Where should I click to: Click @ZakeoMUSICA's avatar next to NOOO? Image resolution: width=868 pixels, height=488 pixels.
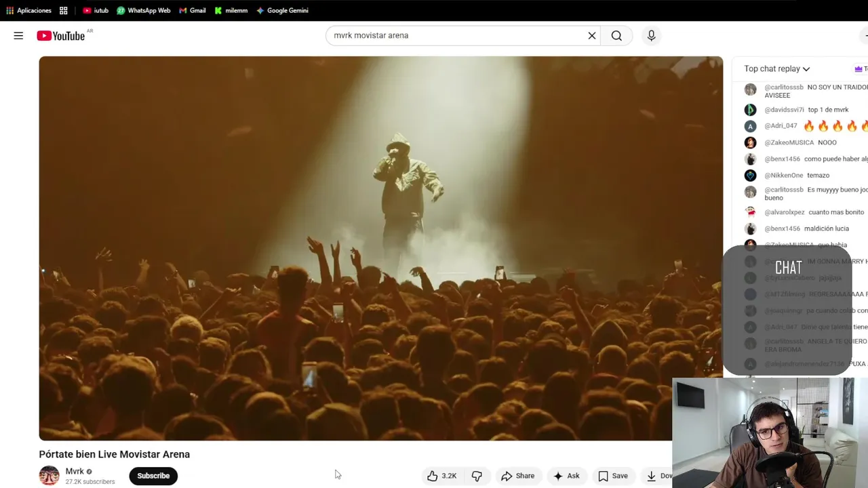point(750,142)
